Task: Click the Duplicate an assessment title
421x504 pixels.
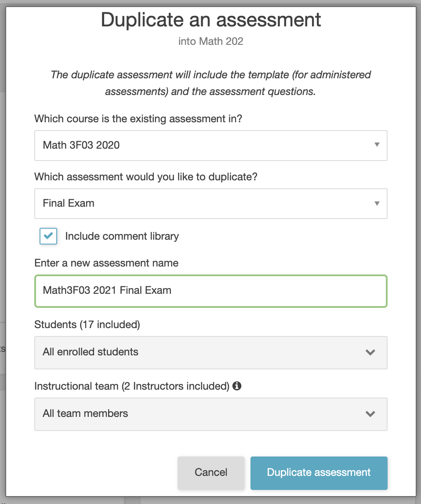Action: point(210,20)
